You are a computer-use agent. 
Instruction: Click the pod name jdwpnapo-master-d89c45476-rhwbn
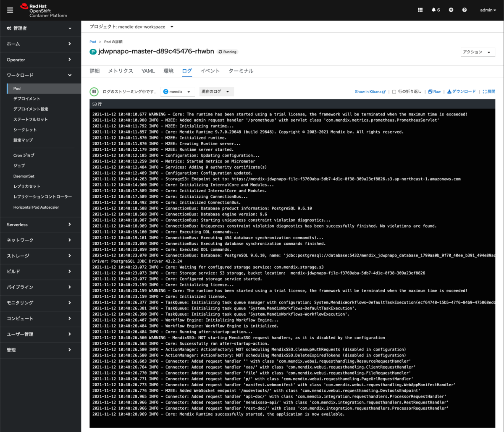click(156, 52)
